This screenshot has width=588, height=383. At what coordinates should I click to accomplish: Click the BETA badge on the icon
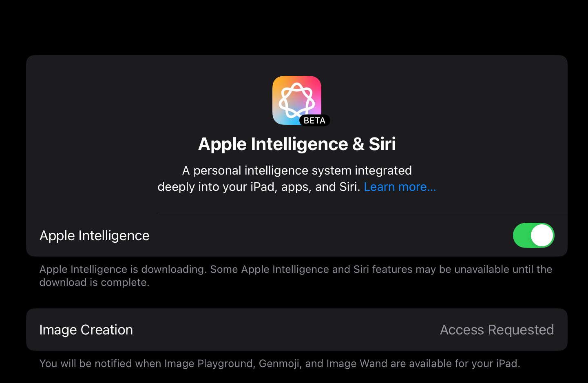point(314,120)
